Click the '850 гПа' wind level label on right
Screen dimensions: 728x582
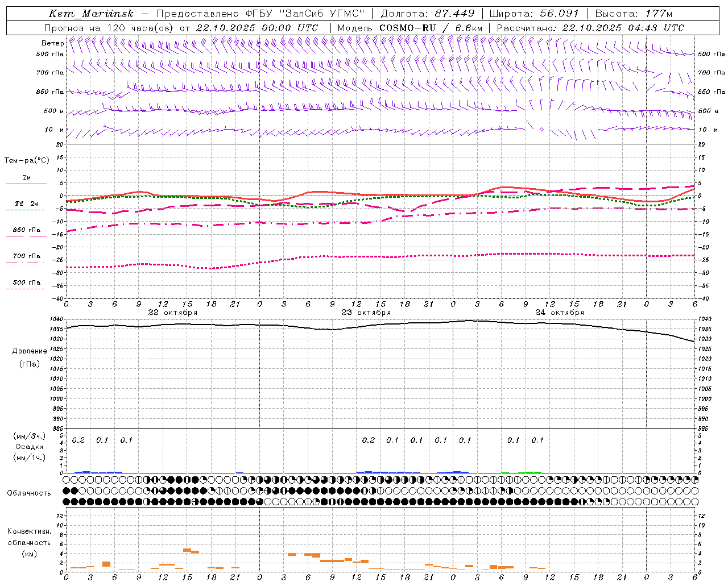(x=712, y=92)
